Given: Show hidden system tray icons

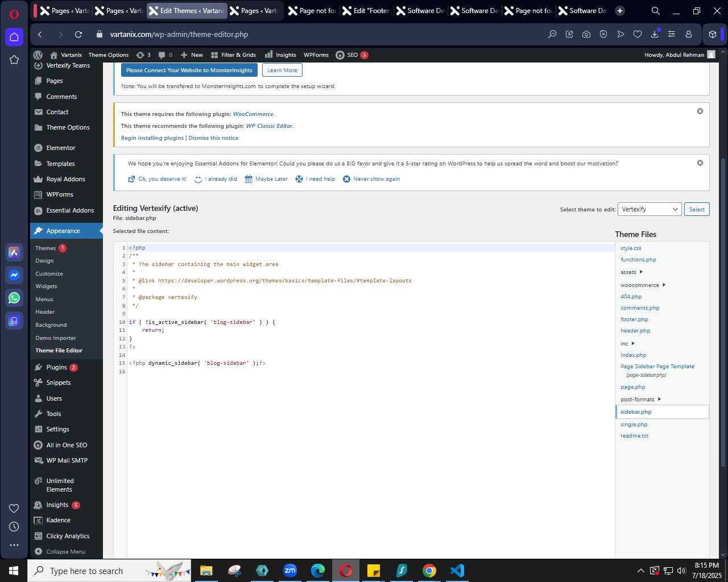Looking at the screenshot, I should point(641,571).
